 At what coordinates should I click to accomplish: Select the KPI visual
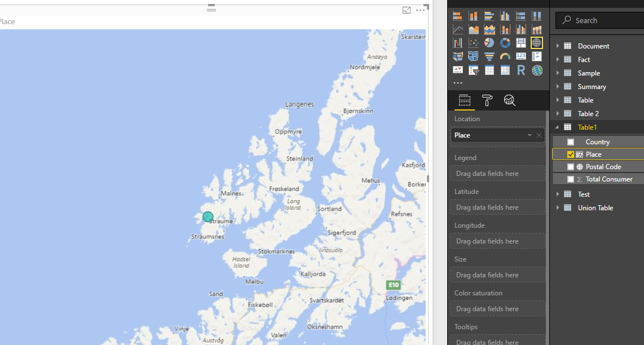pyautogui.click(x=457, y=70)
